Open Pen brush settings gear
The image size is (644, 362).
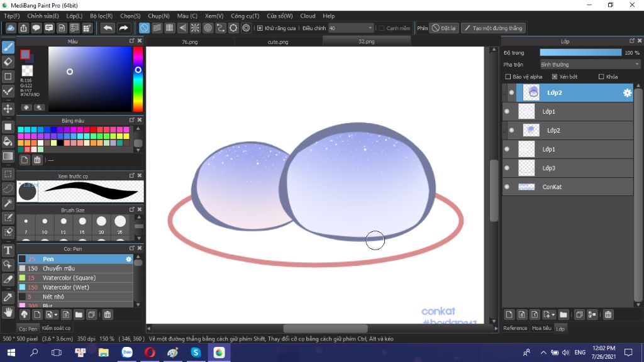[128, 259]
